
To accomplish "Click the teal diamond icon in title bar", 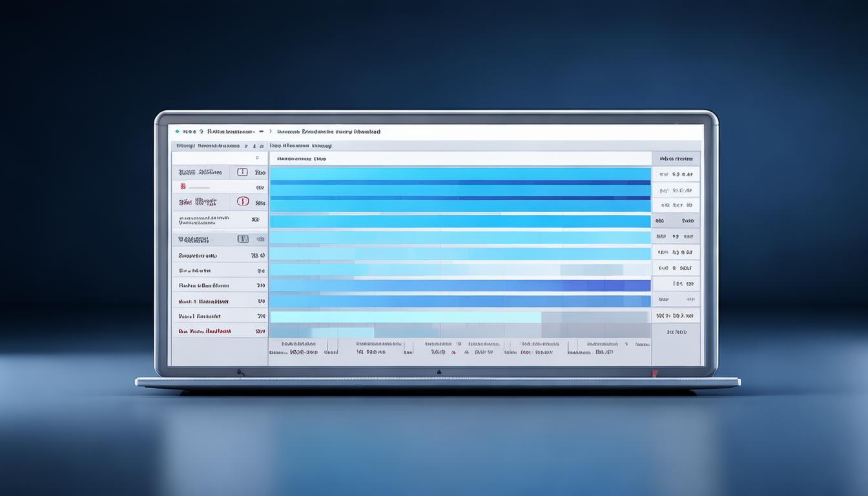I will point(178,131).
